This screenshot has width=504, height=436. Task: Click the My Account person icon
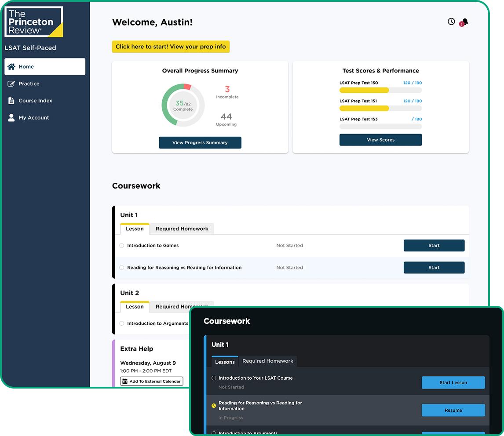point(11,118)
